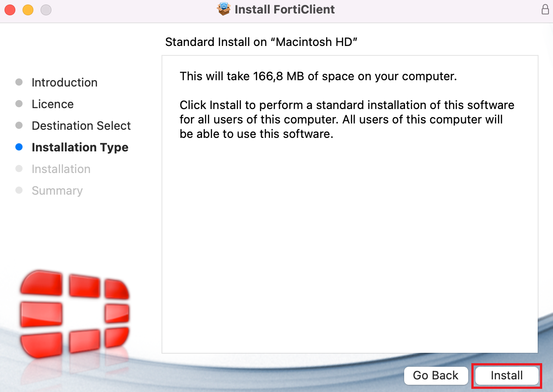Viewport: 553px width, 392px height.
Task: Click the dimmed Summary step label
Action: 57,191
